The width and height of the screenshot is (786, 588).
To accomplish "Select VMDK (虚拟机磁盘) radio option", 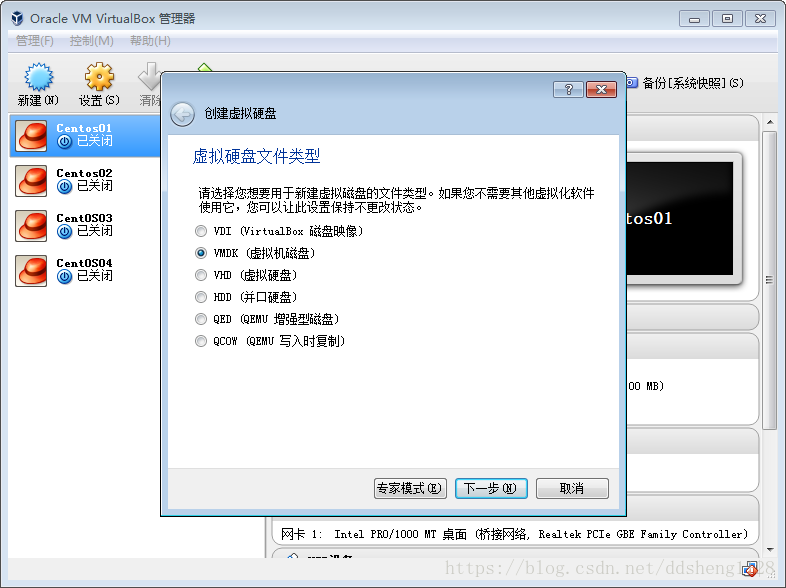I will [x=201, y=253].
